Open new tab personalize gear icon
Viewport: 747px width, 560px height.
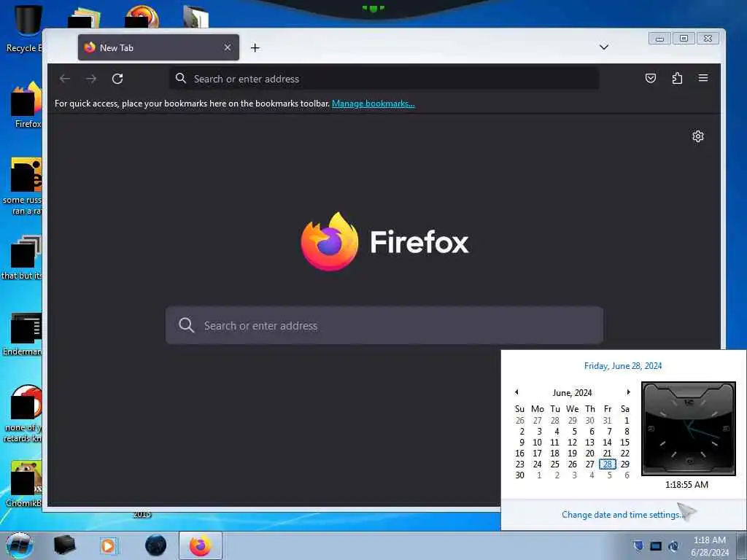[698, 136]
